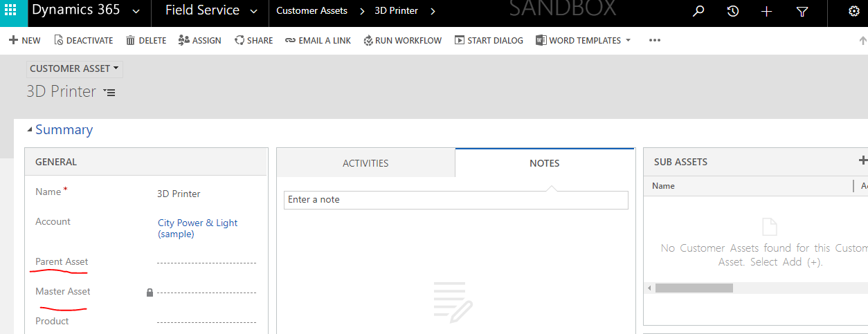The height and width of the screenshot is (334, 868).
Task: Sort sub assets by Name column
Action: coord(663,185)
